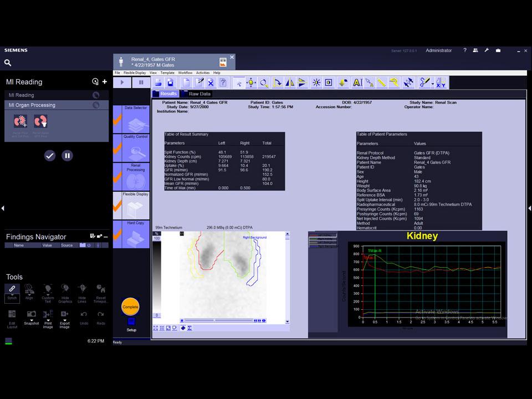This screenshot has height=399, width=532.
Task: Click the workflow pause button
Action: tap(141, 83)
